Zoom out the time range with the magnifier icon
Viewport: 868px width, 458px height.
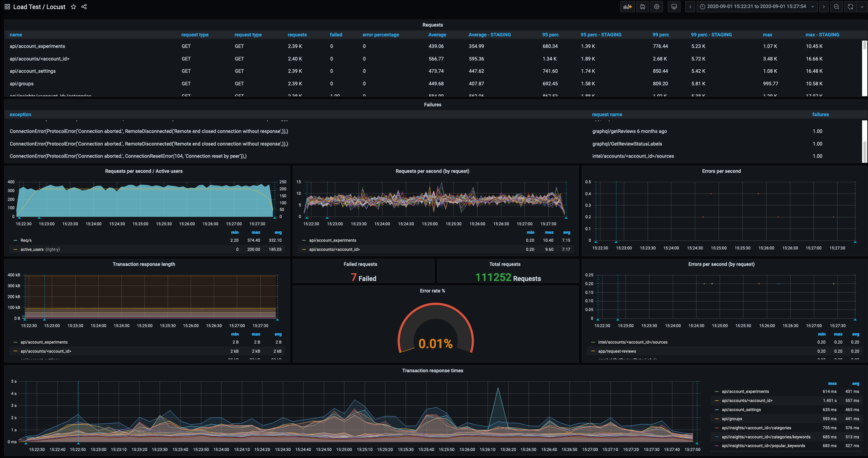tap(836, 7)
